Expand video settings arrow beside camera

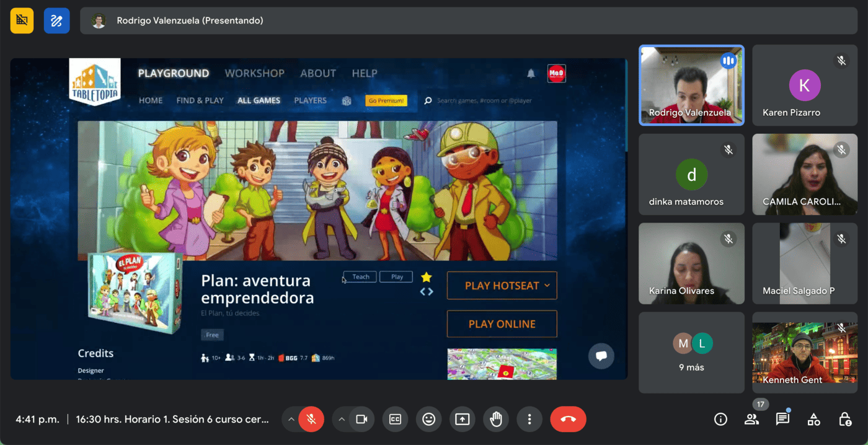coord(341,420)
